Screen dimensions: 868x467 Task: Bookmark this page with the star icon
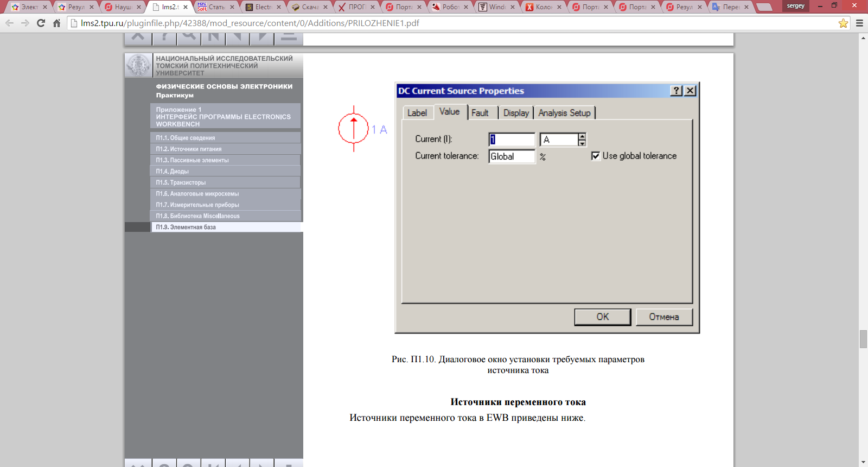(843, 23)
